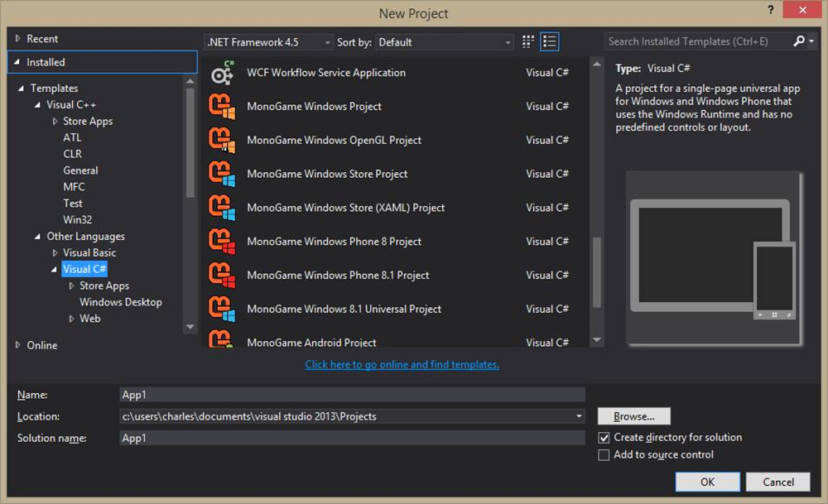Open the search options dropdown arrow
Screen dimensions: 828x504
tap(811, 41)
